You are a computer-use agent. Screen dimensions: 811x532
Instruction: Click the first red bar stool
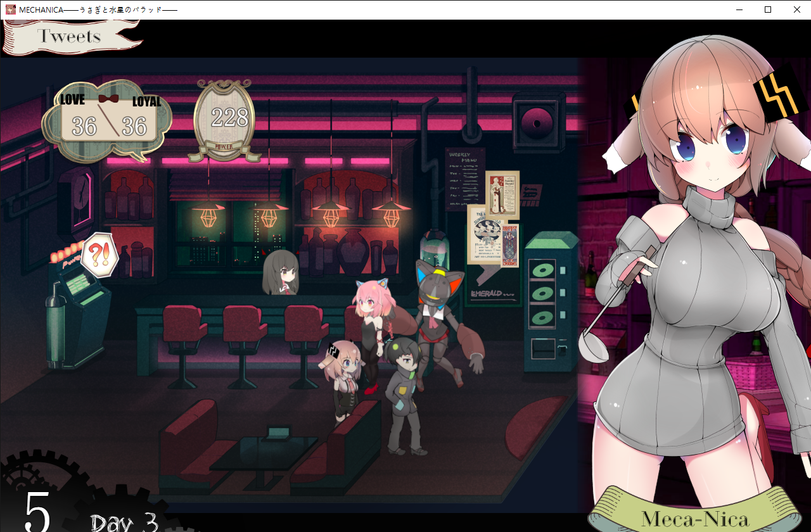click(182, 345)
